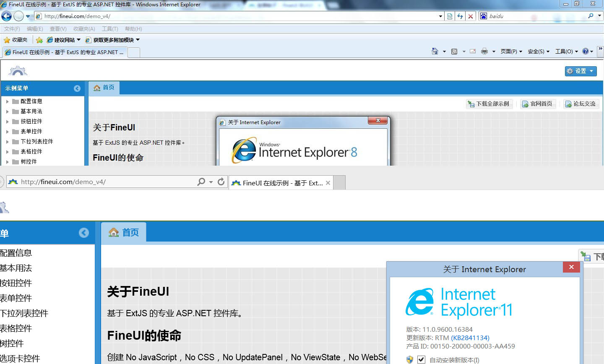Expand the 配置信息 tree node arrow

7,101
